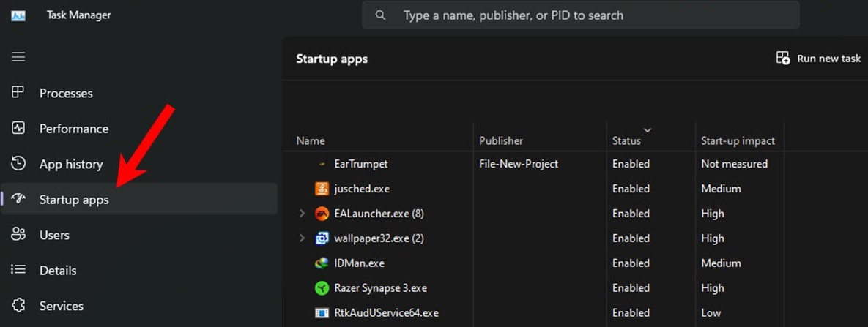Select the Startup apps page
Viewport: 868px width, 327px height.
tap(139, 199)
